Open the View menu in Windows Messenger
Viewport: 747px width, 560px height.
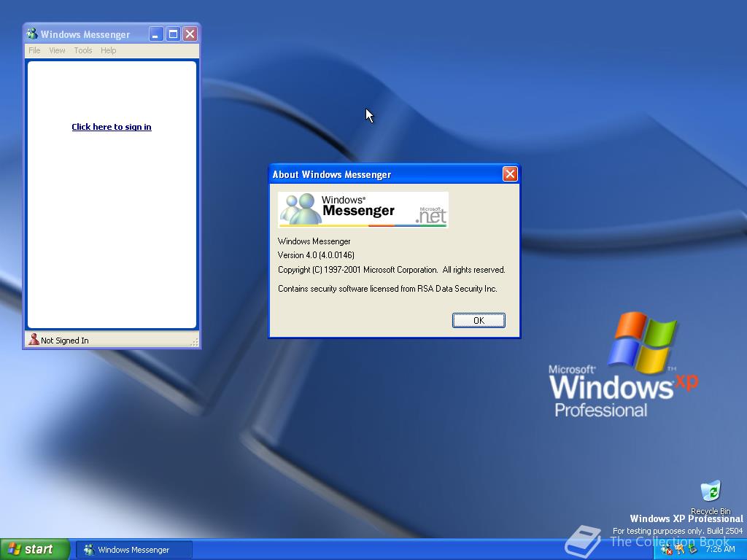click(x=57, y=50)
